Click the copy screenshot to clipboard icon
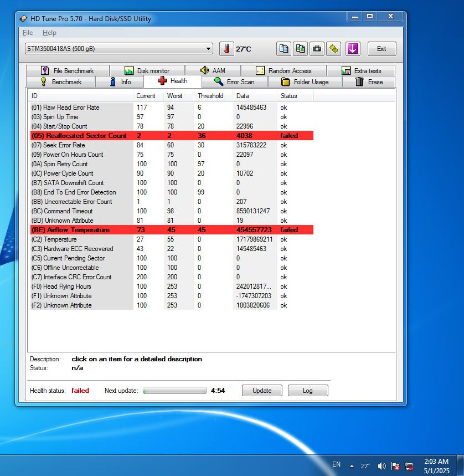The height and width of the screenshot is (476, 464). pos(300,49)
